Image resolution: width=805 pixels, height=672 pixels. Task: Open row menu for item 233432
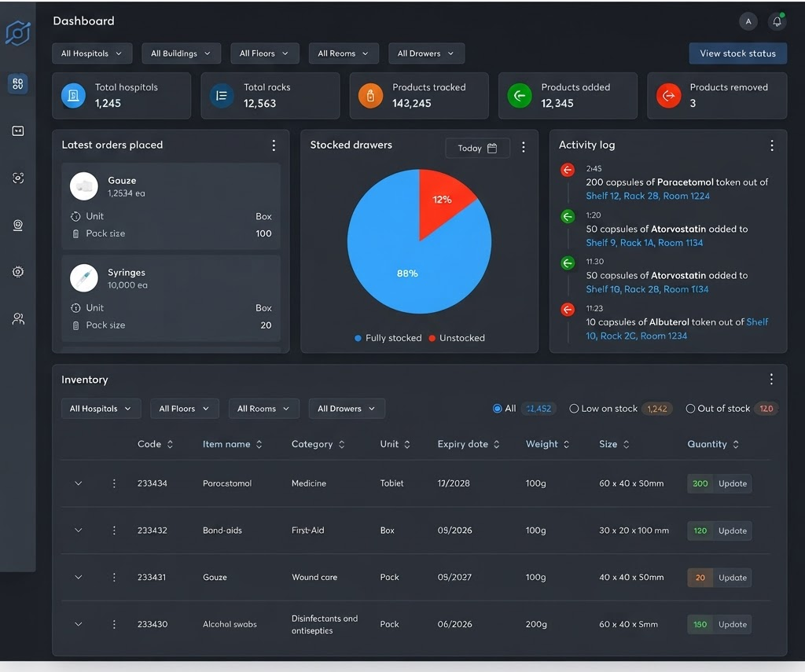pos(114,531)
